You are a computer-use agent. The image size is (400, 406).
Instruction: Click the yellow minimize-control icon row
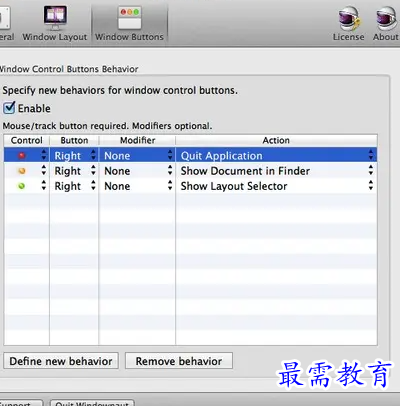coord(22,171)
